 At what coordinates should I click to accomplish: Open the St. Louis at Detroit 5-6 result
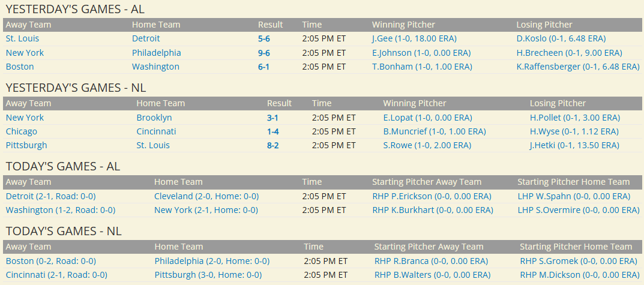tap(263, 38)
